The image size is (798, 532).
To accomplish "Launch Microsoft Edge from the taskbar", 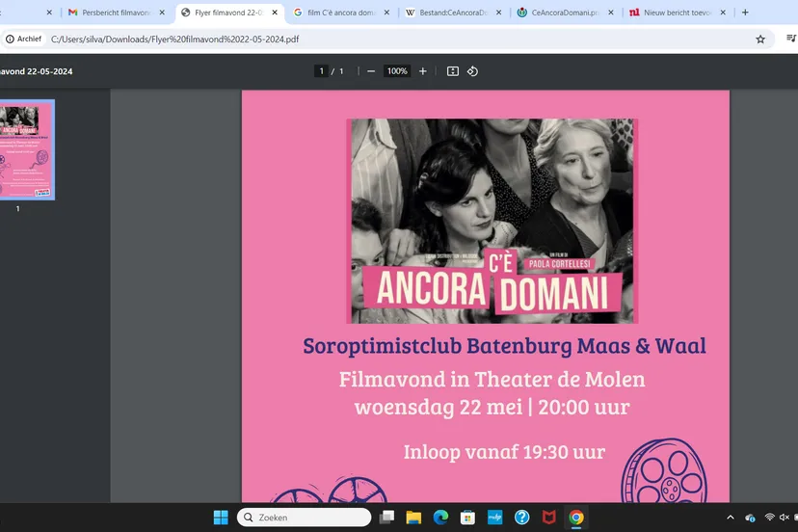I will click(440, 518).
